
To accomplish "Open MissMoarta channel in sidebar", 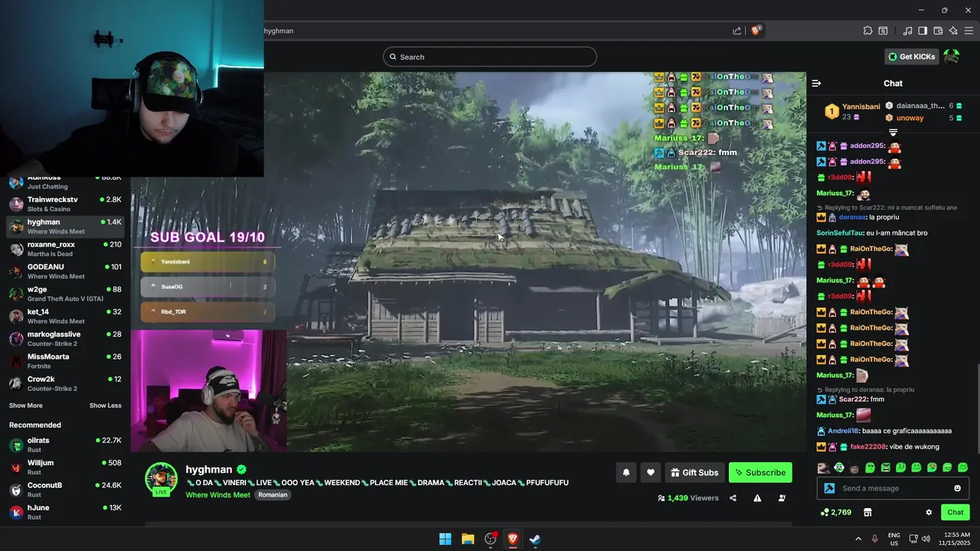I will pos(65,361).
